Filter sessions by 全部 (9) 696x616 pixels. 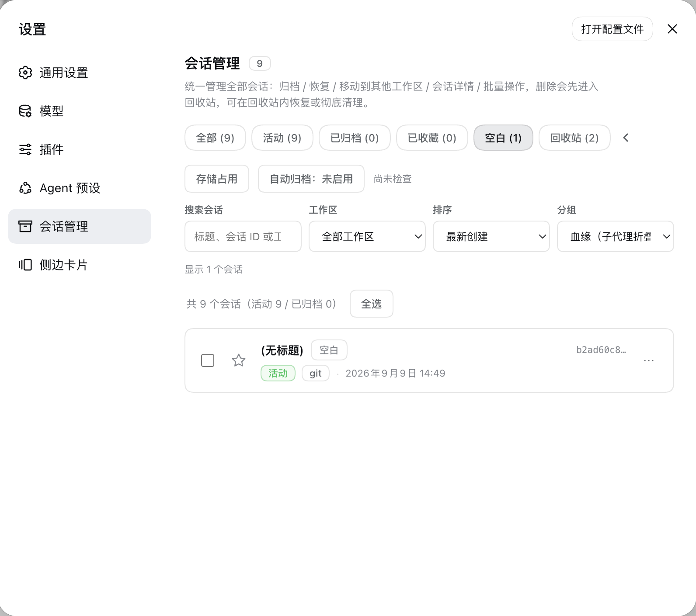coord(215,138)
